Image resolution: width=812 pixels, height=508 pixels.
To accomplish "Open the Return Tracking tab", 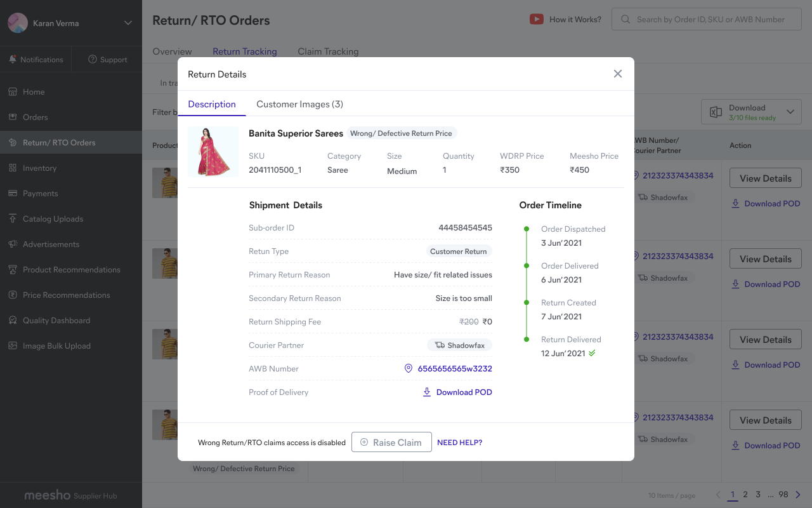I will [245, 51].
